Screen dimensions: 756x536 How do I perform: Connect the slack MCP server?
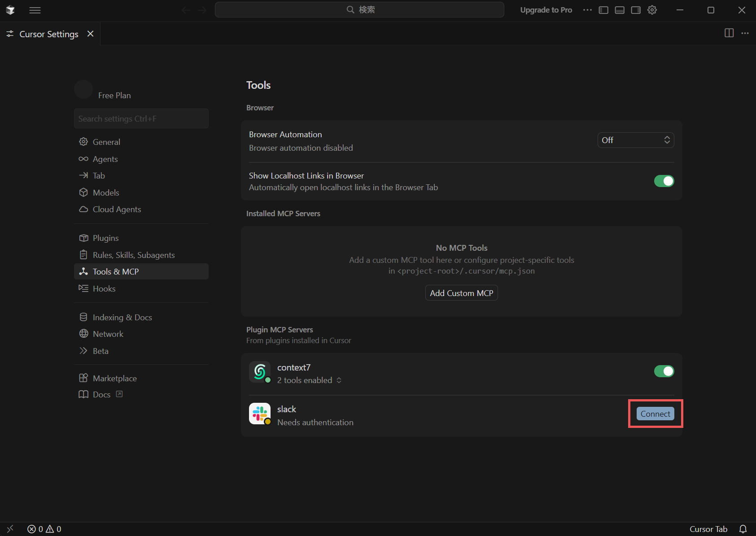[x=655, y=414]
